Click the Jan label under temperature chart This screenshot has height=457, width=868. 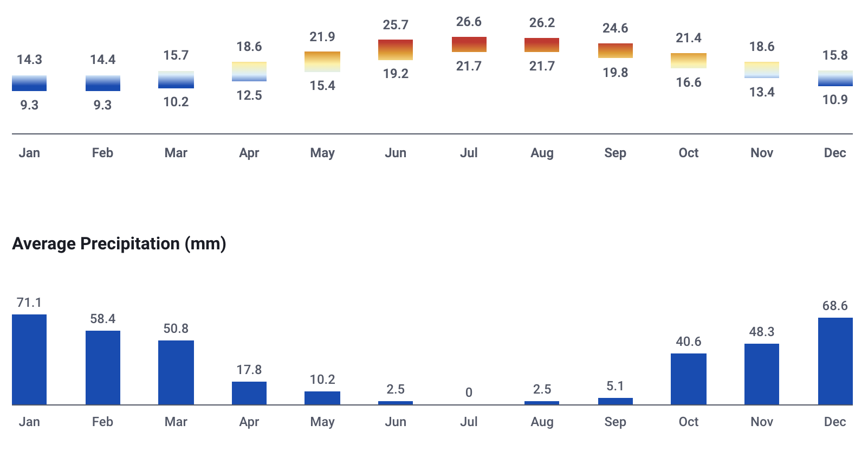(x=29, y=153)
